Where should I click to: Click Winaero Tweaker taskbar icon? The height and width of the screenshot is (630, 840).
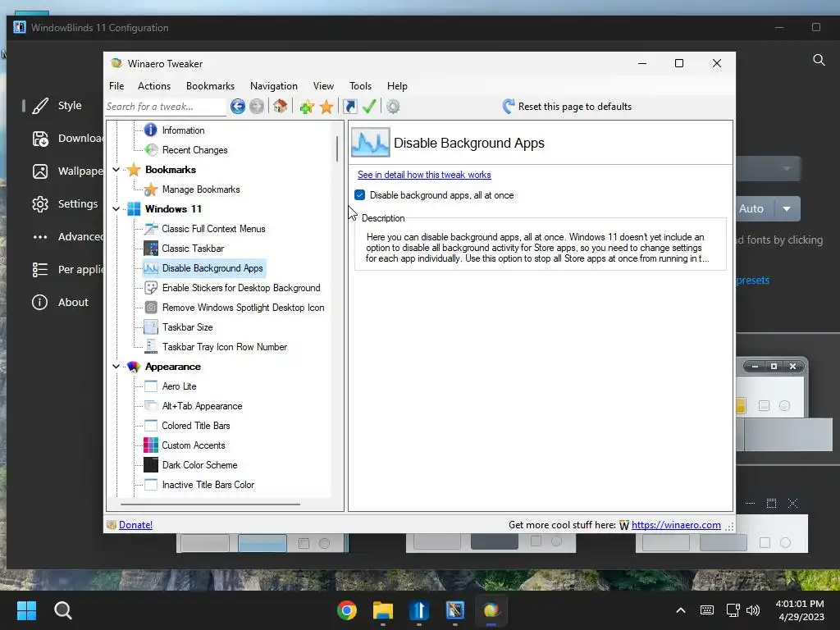pyautogui.click(x=491, y=610)
